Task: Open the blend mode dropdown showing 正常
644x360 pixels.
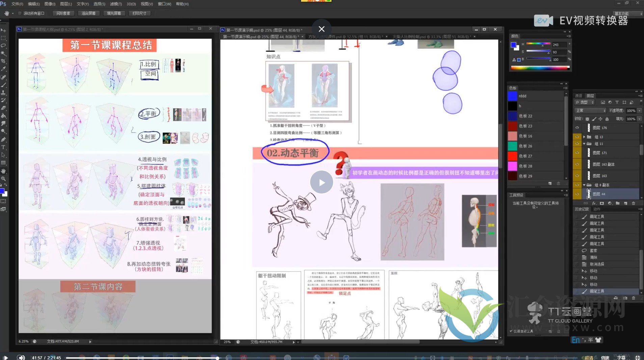Action: tap(590, 111)
